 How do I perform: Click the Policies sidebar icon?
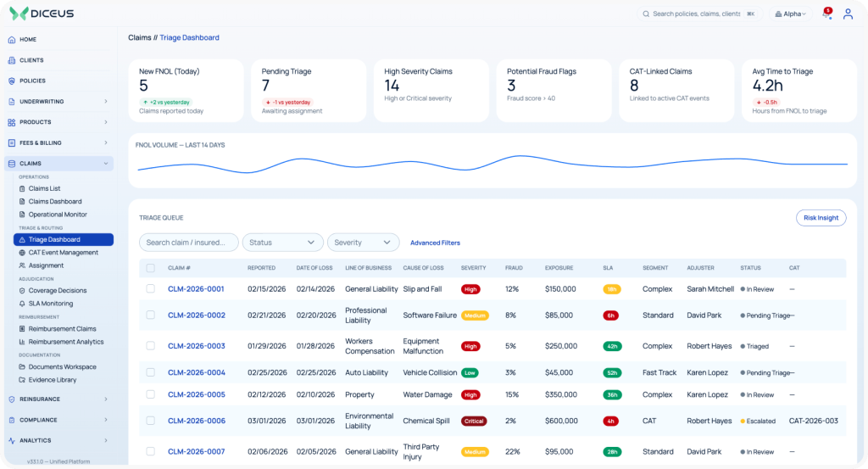(x=12, y=81)
